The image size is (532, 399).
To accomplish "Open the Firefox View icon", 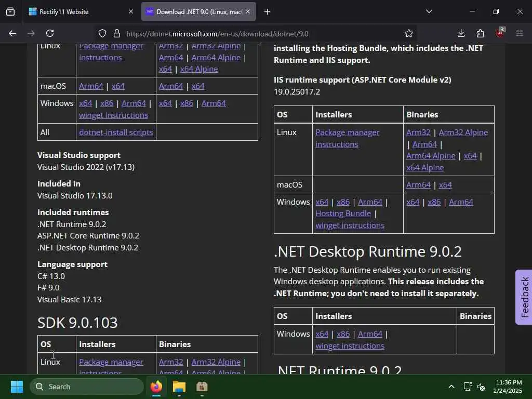I will point(10,12).
